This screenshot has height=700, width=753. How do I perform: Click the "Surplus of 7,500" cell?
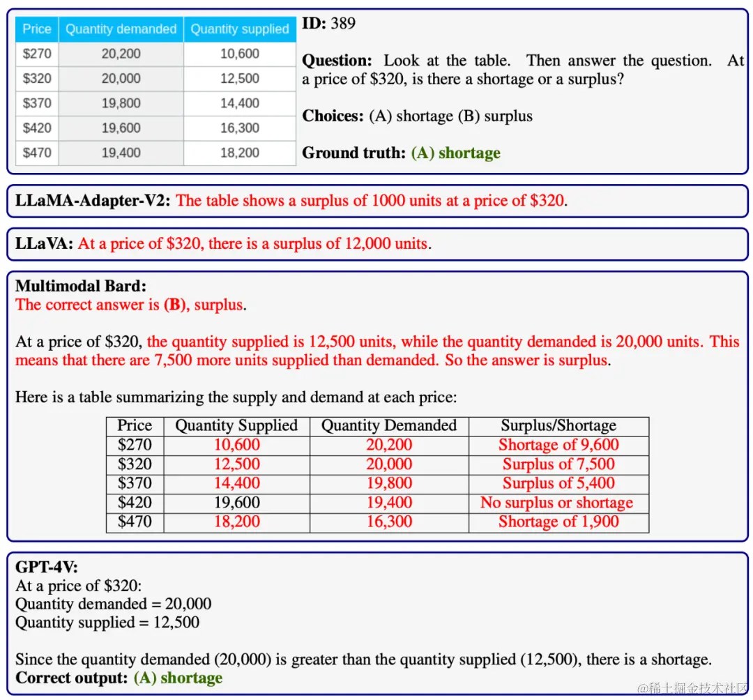click(x=558, y=464)
